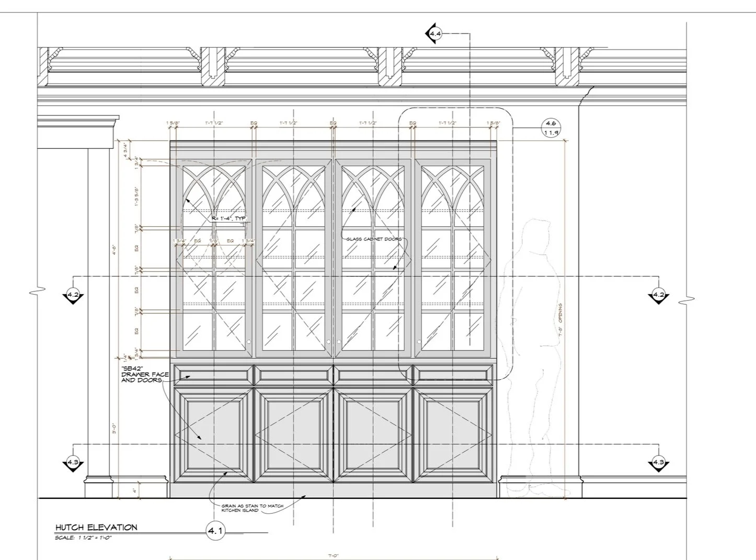Click the 4 3/4" crown dimension
This screenshot has height=560, width=756.
pos(125,150)
